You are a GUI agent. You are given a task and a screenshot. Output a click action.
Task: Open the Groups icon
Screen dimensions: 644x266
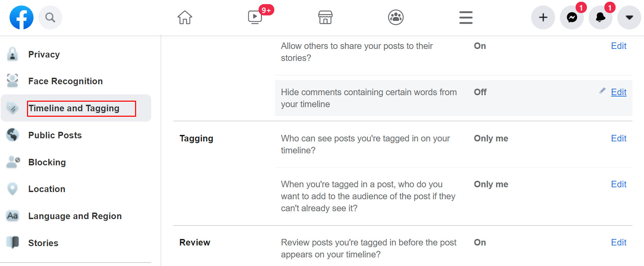(396, 17)
